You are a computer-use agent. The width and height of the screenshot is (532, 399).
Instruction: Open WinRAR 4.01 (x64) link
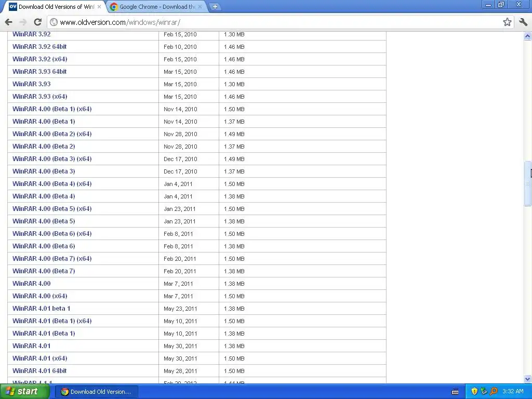click(x=39, y=358)
